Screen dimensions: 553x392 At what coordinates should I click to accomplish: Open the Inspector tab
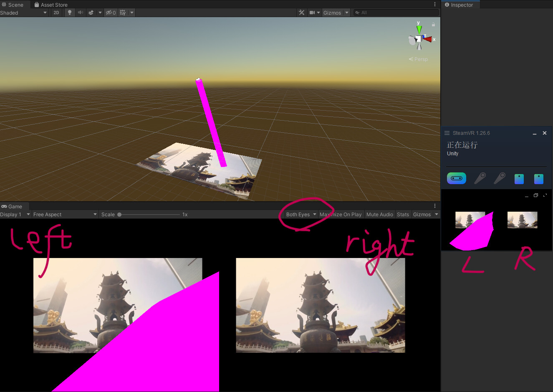click(460, 5)
